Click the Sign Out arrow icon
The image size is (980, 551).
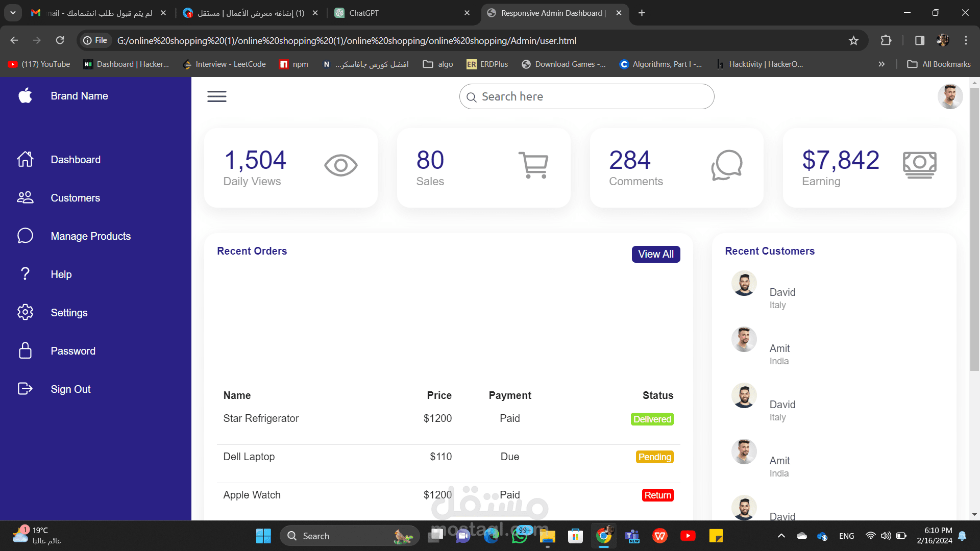25,389
